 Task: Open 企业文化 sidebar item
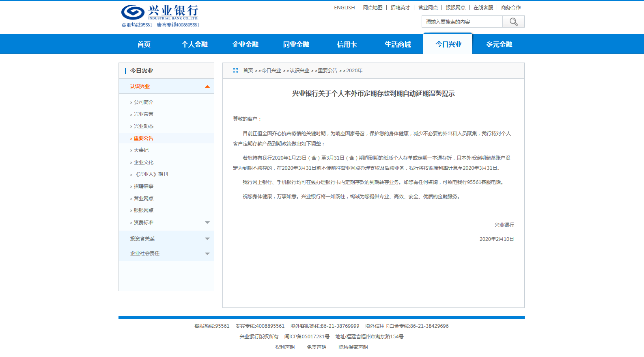[144, 162]
